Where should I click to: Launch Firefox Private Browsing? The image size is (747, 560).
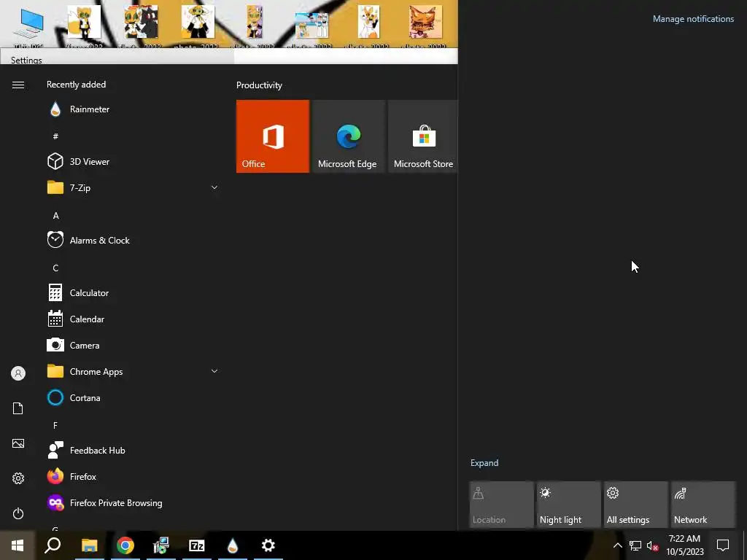tap(132, 503)
